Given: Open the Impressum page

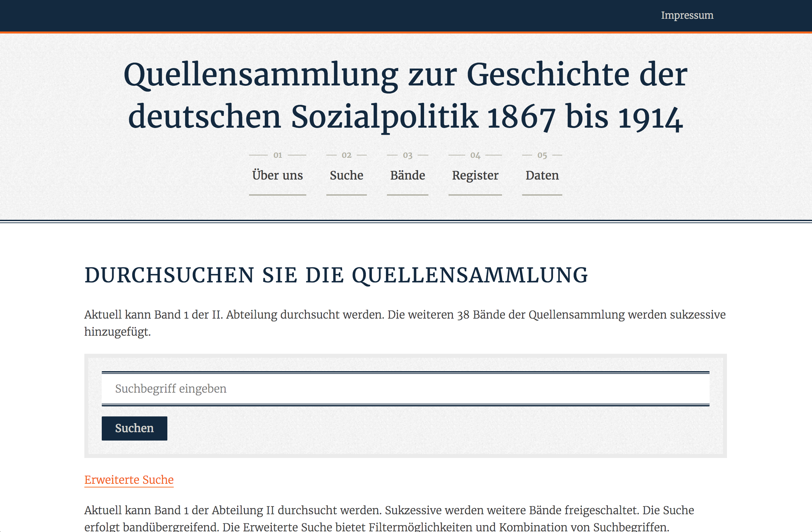Looking at the screenshot, I should (x=687, y=15).
